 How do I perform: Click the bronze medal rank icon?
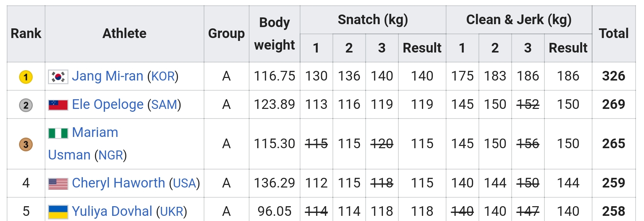click(26, 144)
